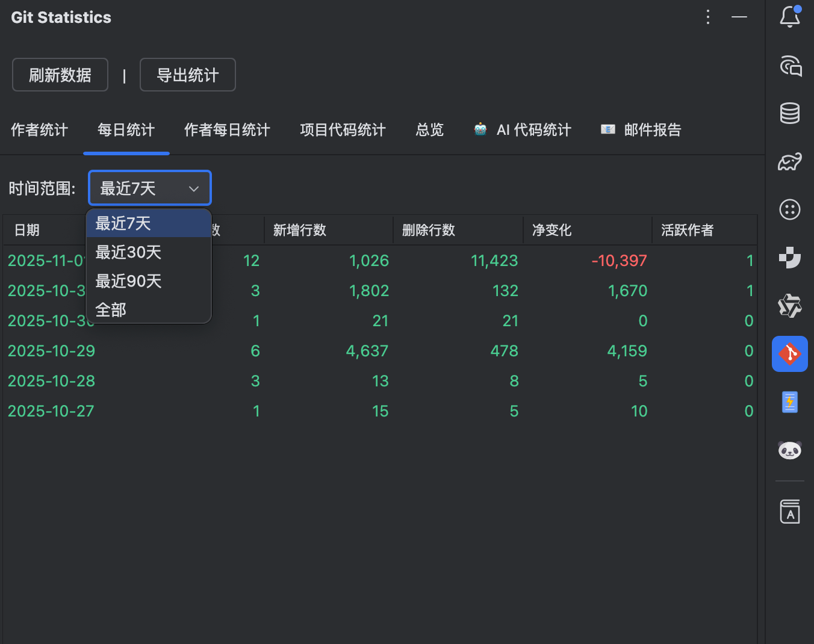Open the database tool icon in sidebar
Screen dimensions: 814x644
[789, 113]
